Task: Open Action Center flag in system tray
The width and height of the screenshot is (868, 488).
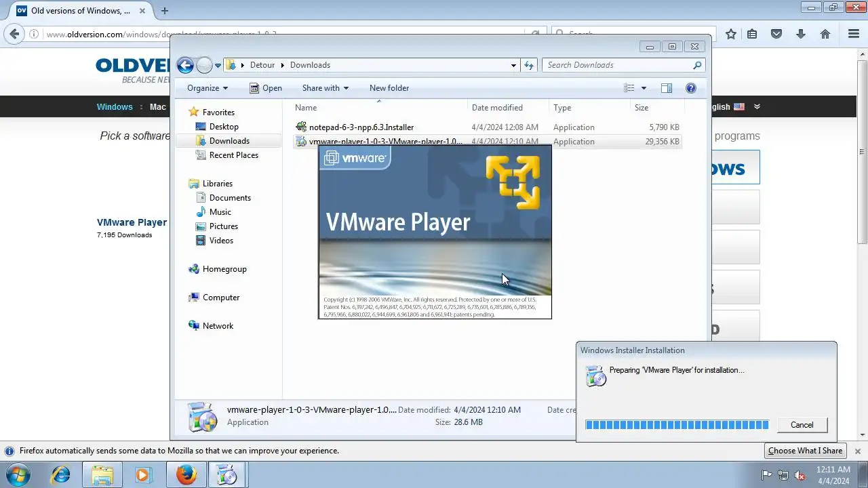Action: tap(768, 475)
